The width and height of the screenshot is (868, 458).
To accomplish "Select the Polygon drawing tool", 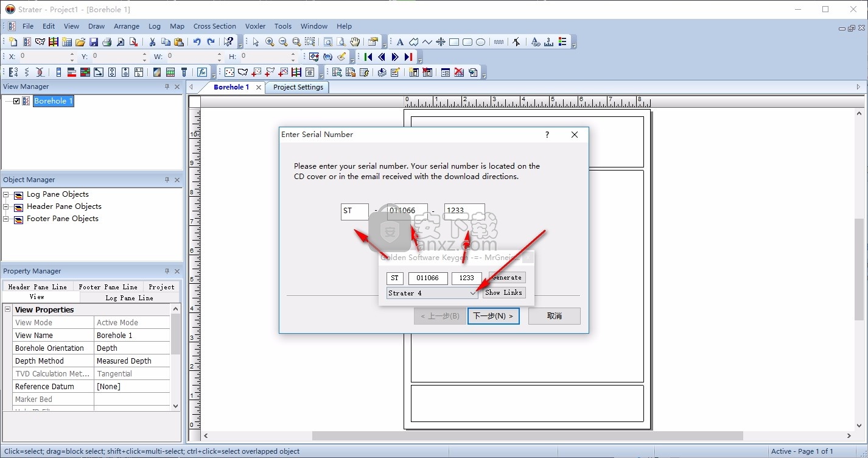I will coord(414,42).
